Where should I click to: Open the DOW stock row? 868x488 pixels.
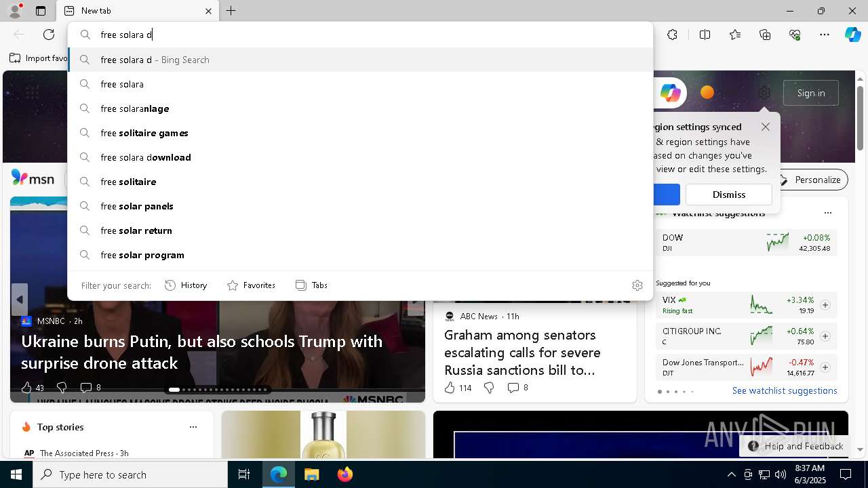(x=746, y=243)
